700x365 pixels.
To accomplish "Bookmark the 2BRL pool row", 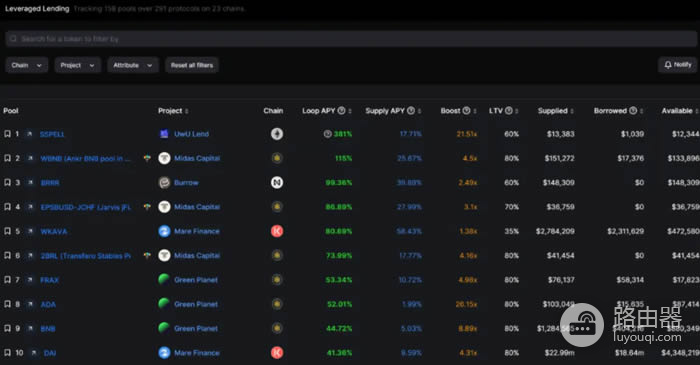I will (x=8, y=255).
